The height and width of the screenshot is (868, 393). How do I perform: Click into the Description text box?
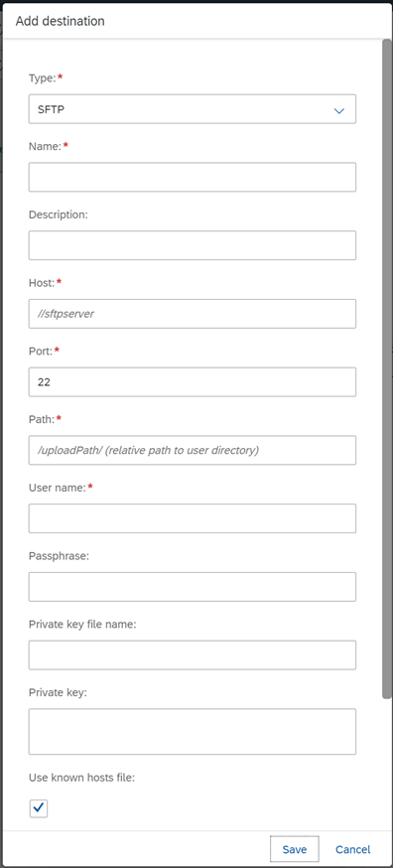[193, 245]
